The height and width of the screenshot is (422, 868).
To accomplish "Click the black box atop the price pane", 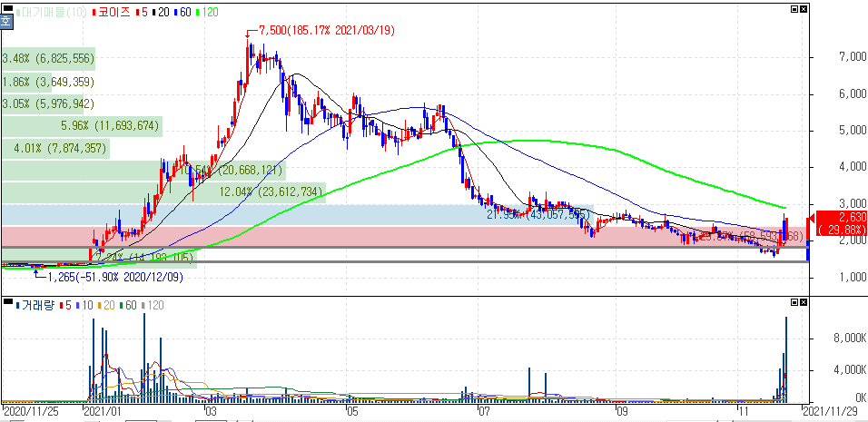I will pyautogui.click(x=8, y=9).
